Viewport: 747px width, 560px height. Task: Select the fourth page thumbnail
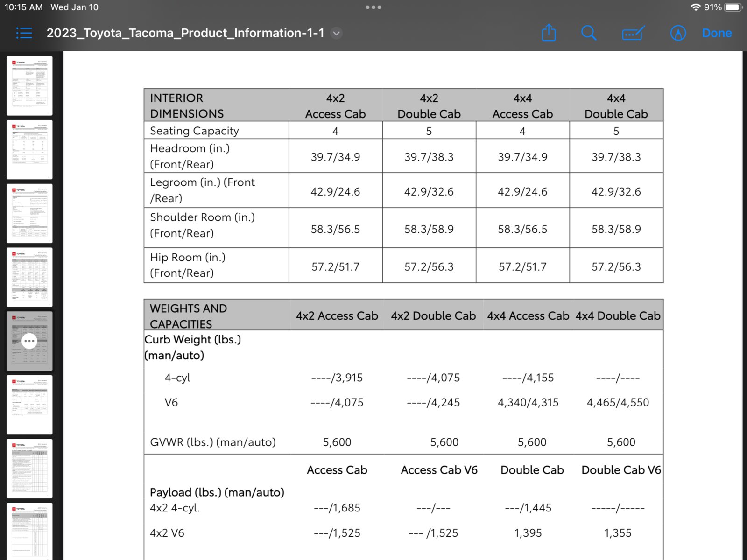pyautogui.click(x=29, y=277)
